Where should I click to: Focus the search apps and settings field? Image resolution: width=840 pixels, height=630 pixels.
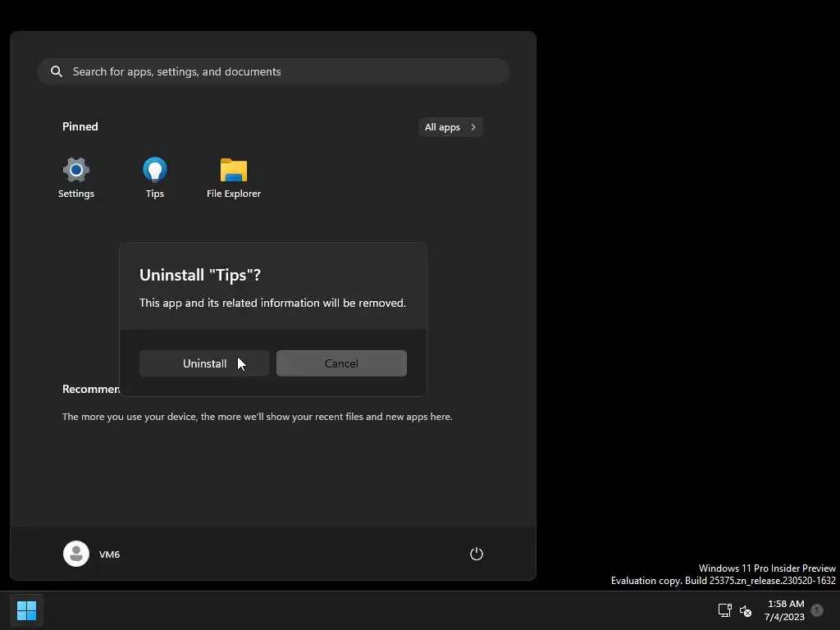273,71
